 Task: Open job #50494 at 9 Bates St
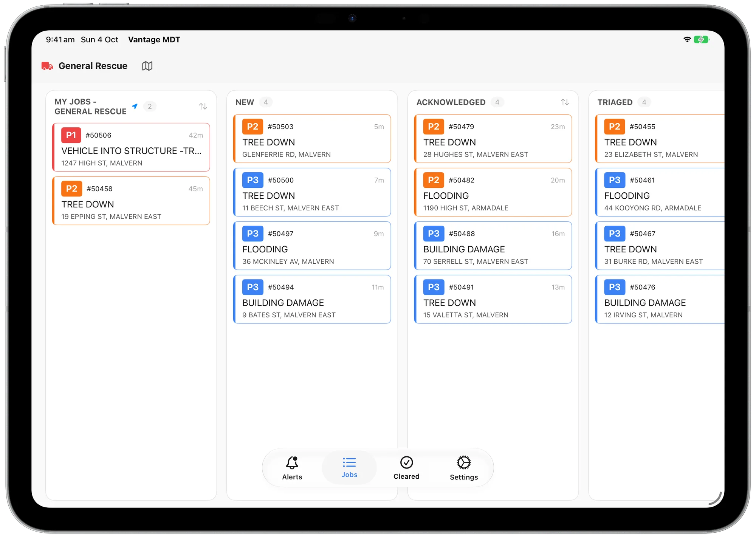pos(312,299)
